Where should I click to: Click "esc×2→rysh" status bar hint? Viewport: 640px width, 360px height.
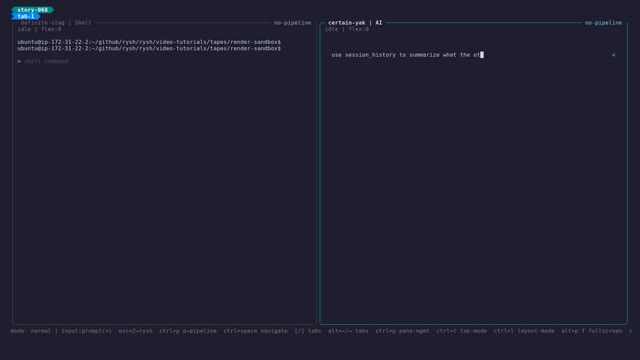tap(136, 331)
